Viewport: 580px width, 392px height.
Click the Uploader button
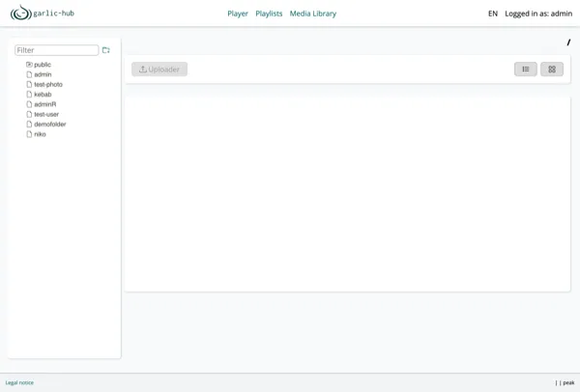tap(159, 70)
